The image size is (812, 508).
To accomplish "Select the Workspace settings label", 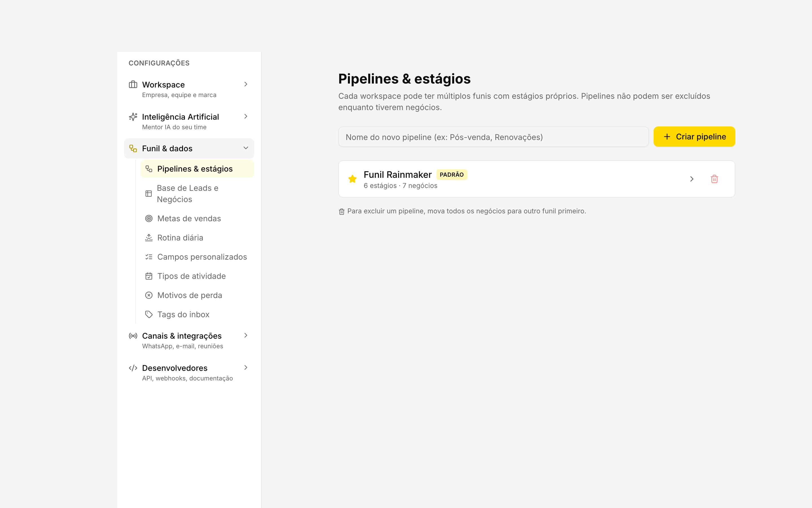I will [163, 85].
